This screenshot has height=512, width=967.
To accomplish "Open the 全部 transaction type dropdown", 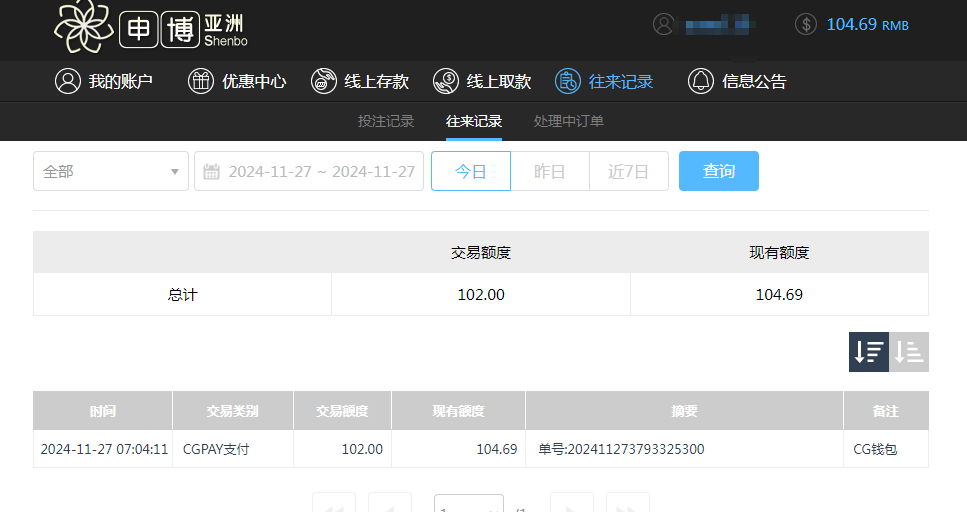I will pyautogui.click(x=111, y=171).
